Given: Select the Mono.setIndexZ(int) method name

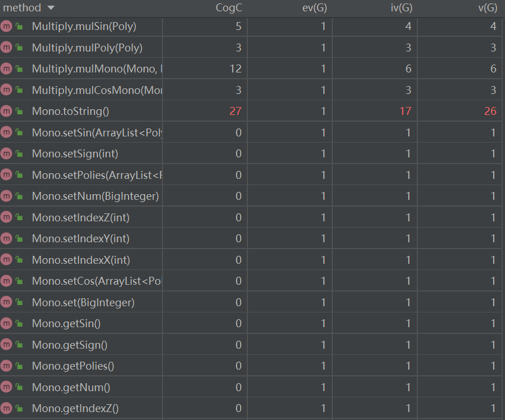Looking at the screenshot, I should tap(81, 218).
